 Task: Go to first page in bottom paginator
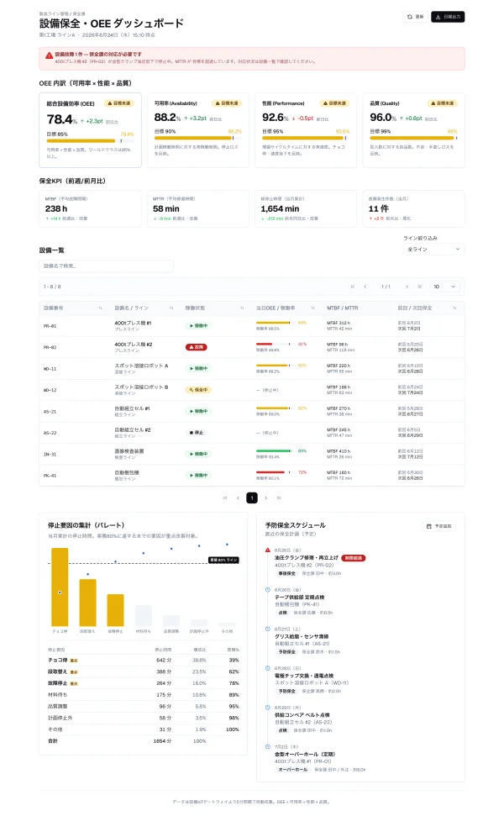click(225, 498)
